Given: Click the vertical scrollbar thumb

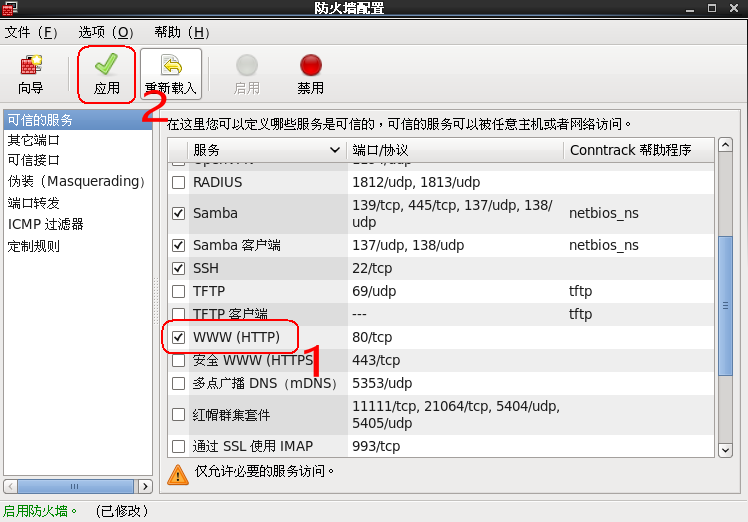Looking at the screenshot, I should (x=725, y=305).
